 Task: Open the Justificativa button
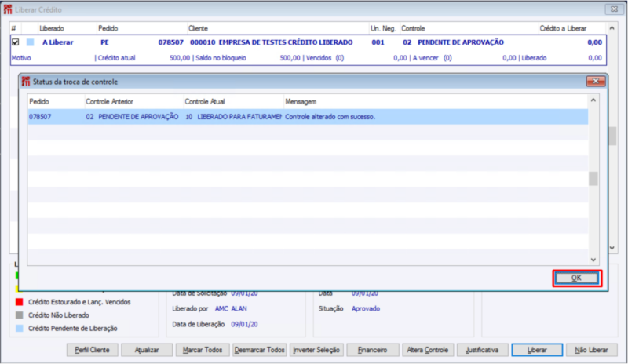[482, 350]
